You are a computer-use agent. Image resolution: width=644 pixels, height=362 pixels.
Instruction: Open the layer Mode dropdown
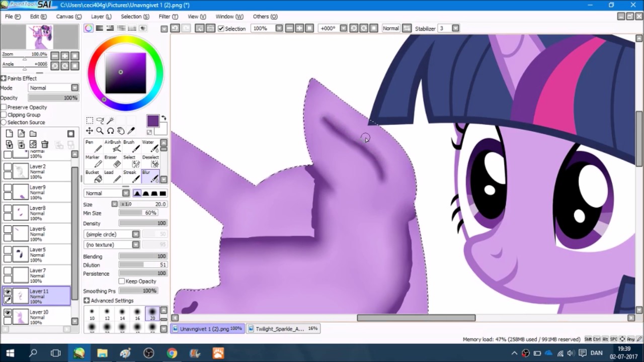pyautogui.click(x=53, y=88)
